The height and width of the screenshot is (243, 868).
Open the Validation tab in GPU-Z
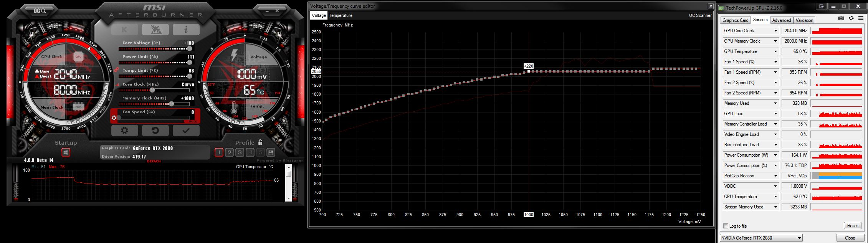(804, 20)
